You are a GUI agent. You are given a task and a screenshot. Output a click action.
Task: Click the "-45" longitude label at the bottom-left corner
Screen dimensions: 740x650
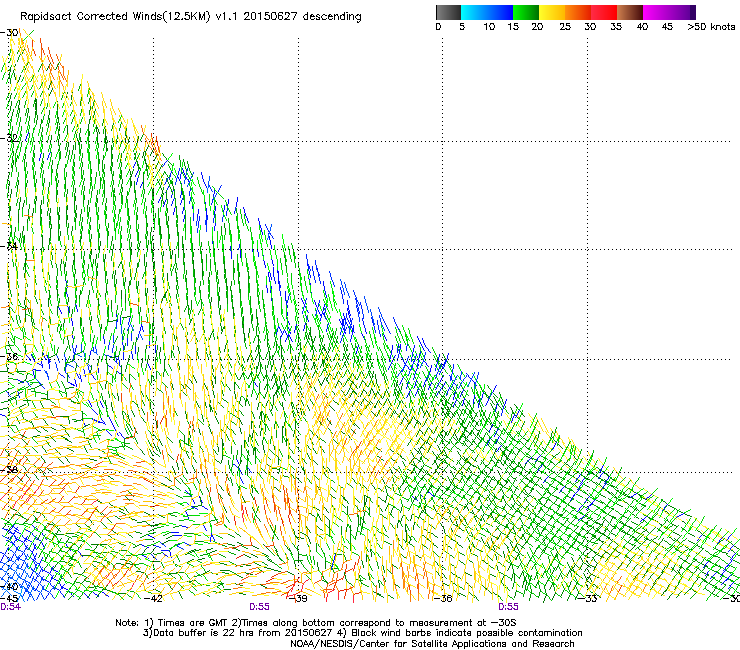(x=9, y=599)
